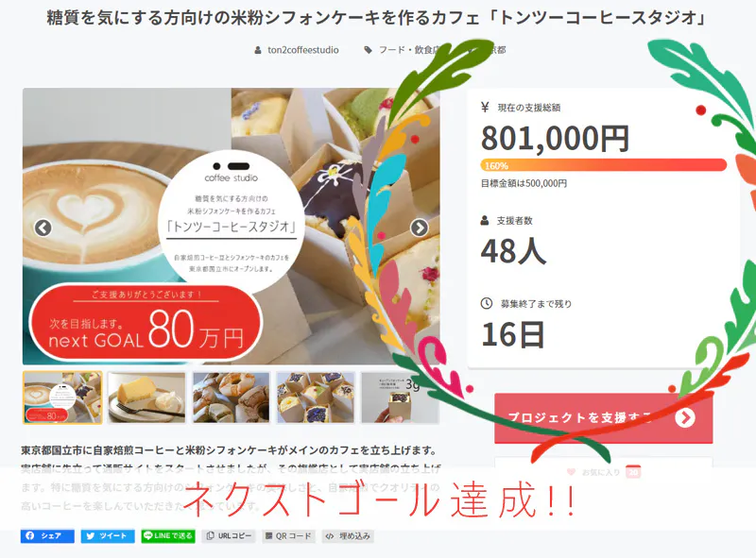Tweet the project with ツイート button
756x558 pixels.
pyautogui.click(x=108, y=536)
